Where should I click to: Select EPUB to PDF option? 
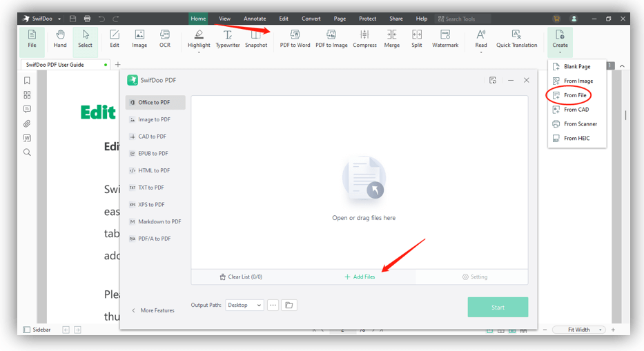tap(155, 154)
